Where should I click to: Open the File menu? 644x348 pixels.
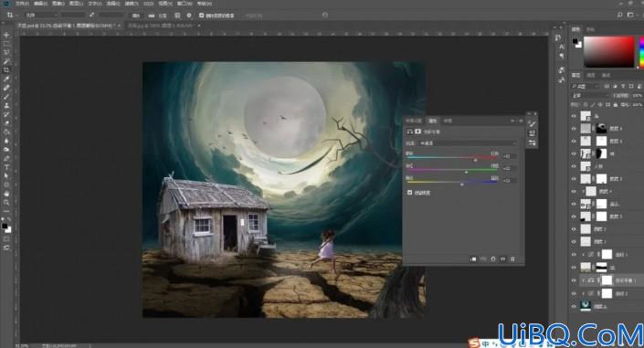(x=22, y=4)
